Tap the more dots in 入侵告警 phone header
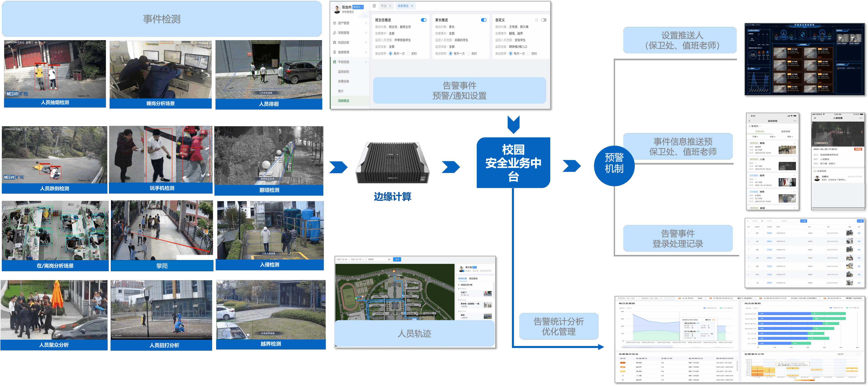The width and height of the screenshot is (868, 386). point(861,118)
